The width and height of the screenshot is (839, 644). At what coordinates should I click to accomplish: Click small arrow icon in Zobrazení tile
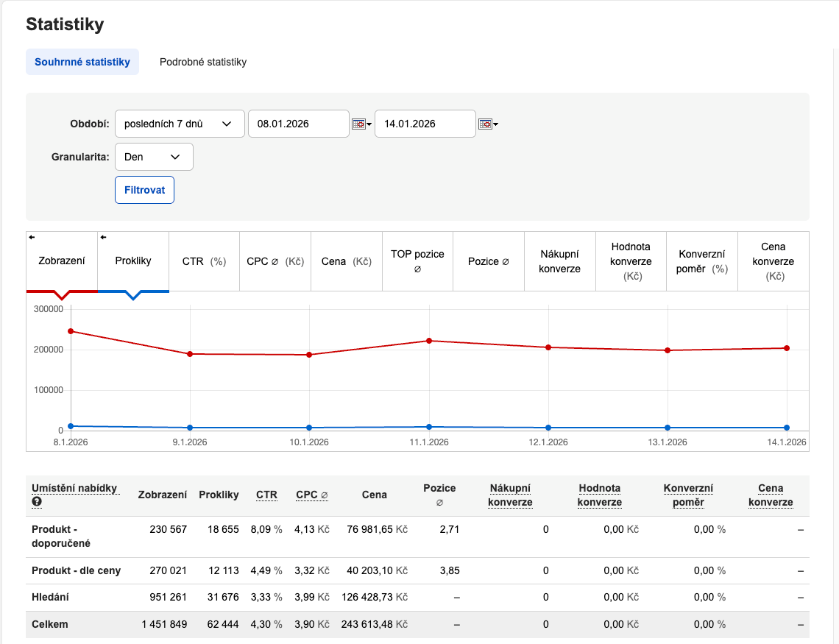tap(32, 237)
